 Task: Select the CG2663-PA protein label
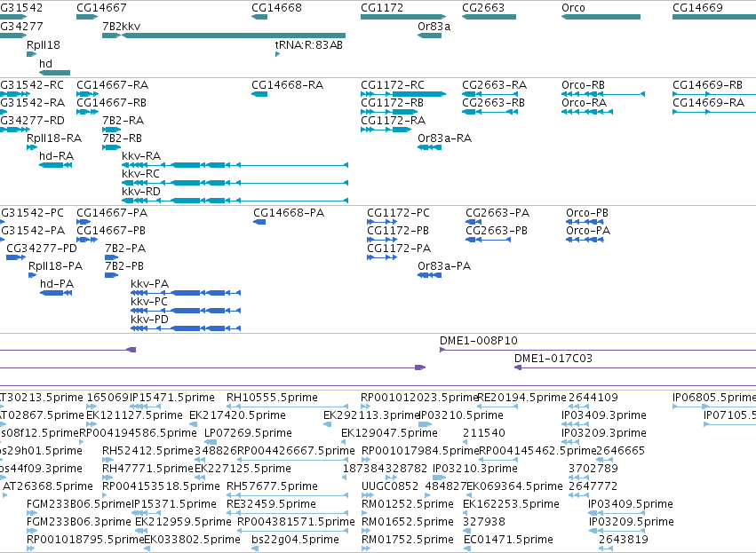(x=497, y=213)
